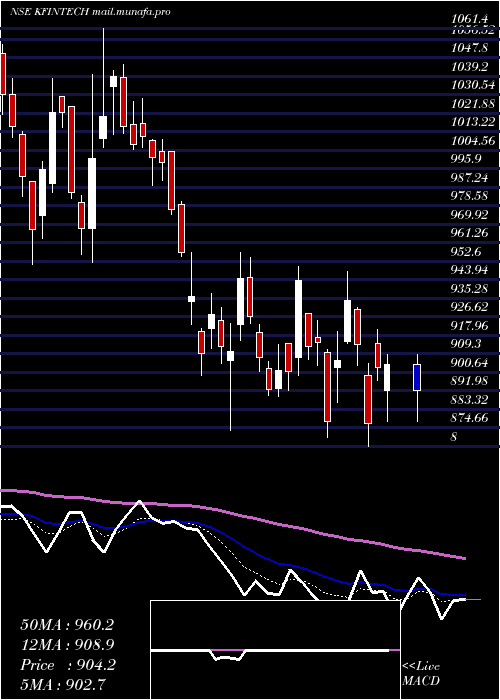This screenshot has width=500, height=700.
Task: Select the 1021.88 axis value
Action: coord(473,104)
